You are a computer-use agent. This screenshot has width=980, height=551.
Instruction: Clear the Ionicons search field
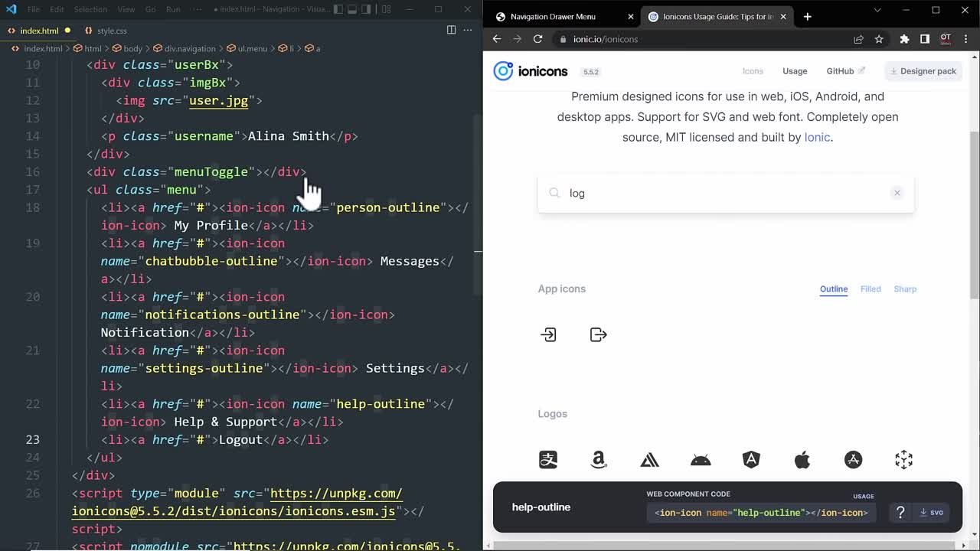click(897, 193)
